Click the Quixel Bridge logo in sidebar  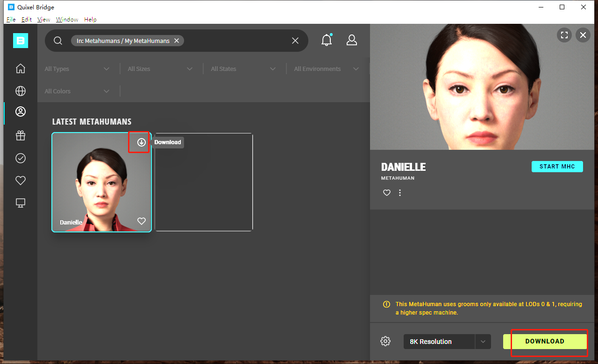tap(21, 41)
